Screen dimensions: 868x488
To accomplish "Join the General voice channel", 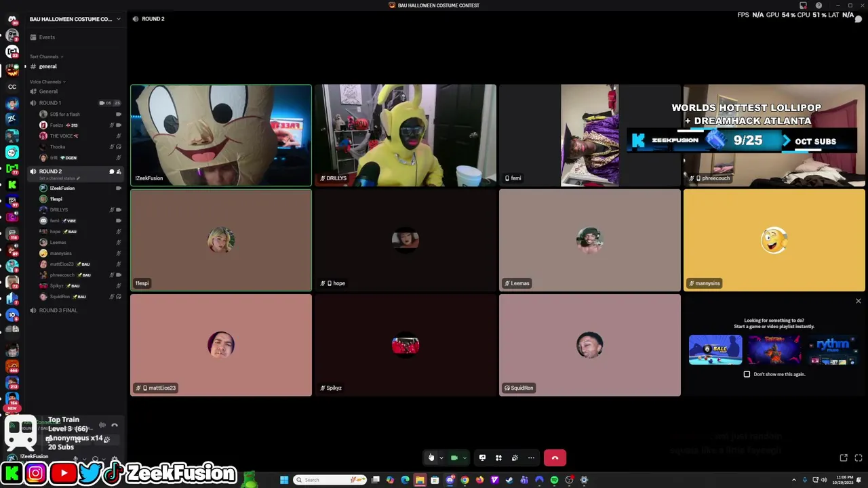I will pyautogui.click(x=75, y=91).
